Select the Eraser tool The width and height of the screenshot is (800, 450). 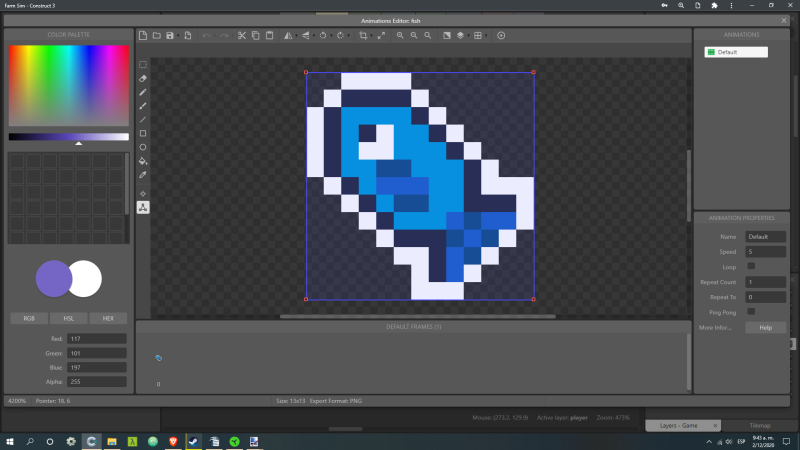pyautogui.click(x=143, y=77)
